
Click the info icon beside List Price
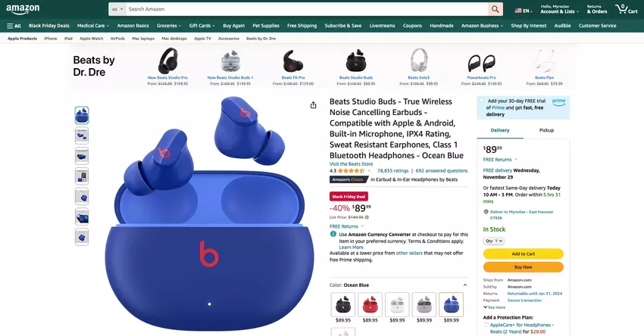(367, 217)
